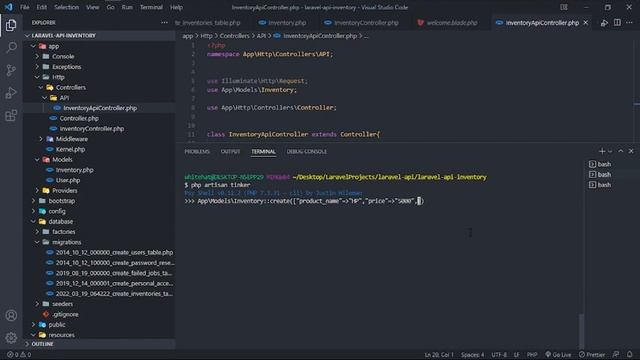640x360 pixels.
Task: Open User.php in explorer
Action: 100,180
